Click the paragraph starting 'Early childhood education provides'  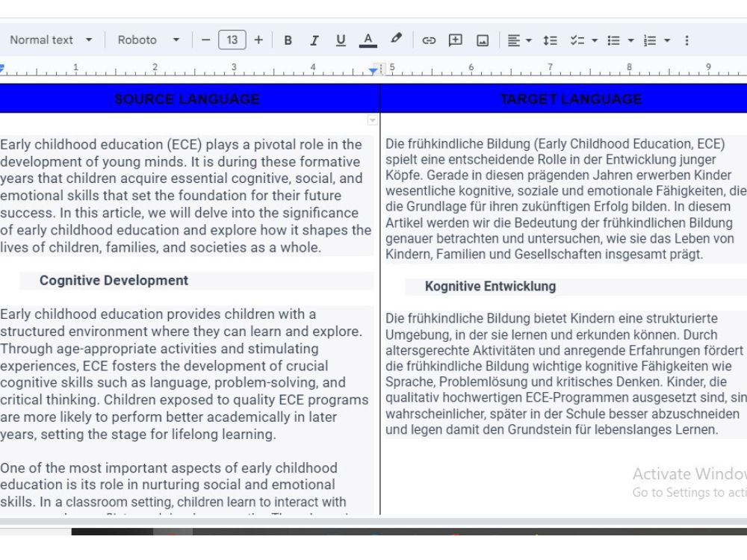(x=185, y=374)
